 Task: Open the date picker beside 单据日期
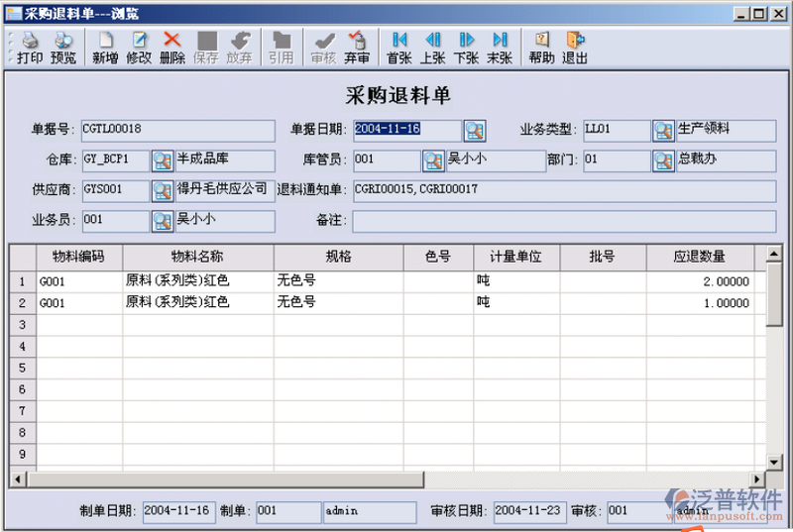tap(475, 131)
